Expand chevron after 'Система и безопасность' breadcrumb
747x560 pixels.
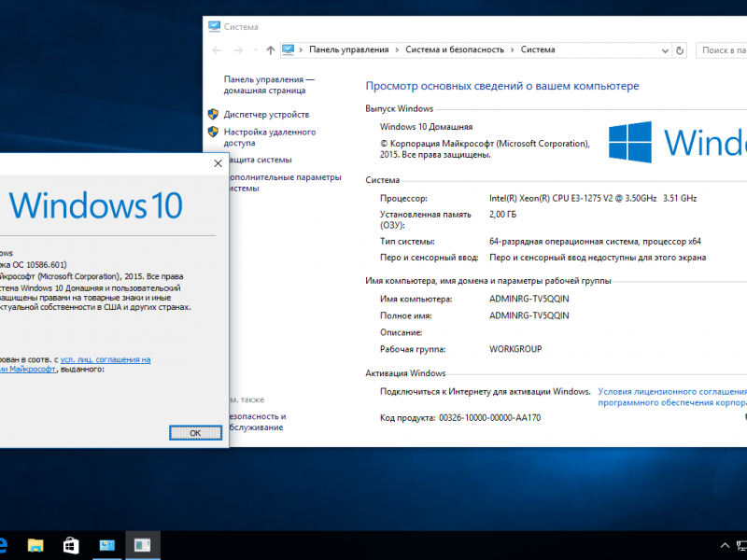pos(512,50)
